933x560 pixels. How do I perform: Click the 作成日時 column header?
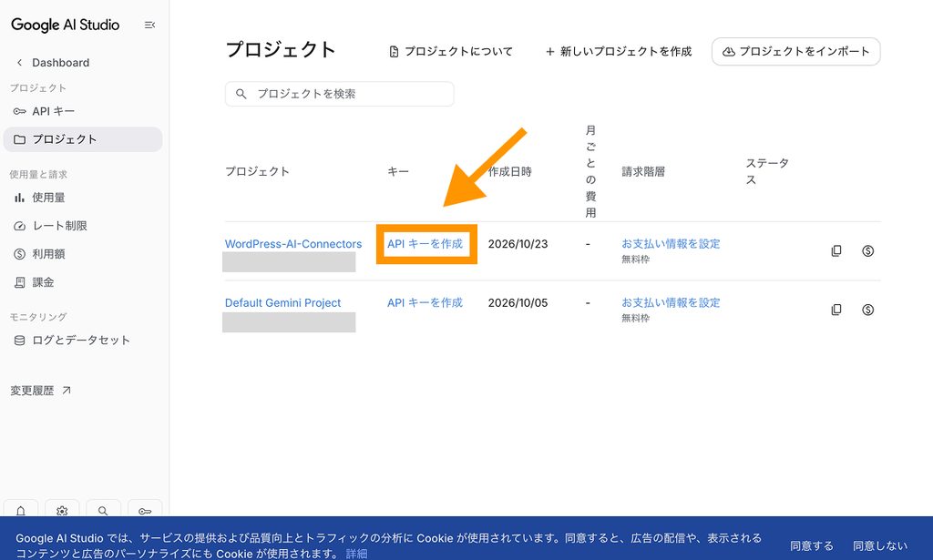(510, 172)
